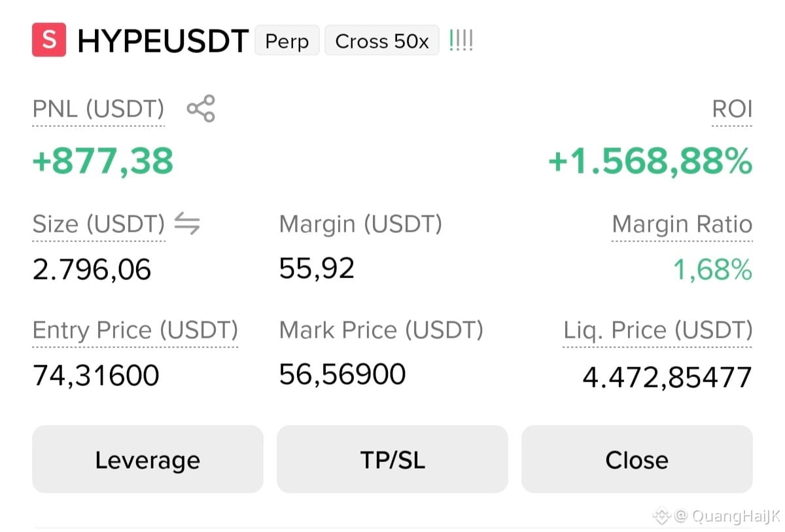Tap the Margin amount 55,92

[317, 268]
